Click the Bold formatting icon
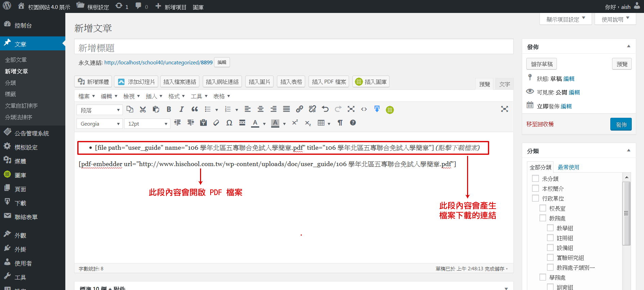Screen dimensions: 644x290 (x=169, y=109)
